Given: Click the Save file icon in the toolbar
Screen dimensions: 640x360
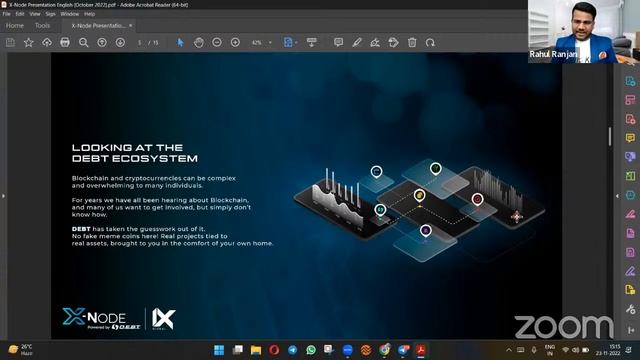Looking at the screenshot, I should pyautogui.click(x=10, y=42).
